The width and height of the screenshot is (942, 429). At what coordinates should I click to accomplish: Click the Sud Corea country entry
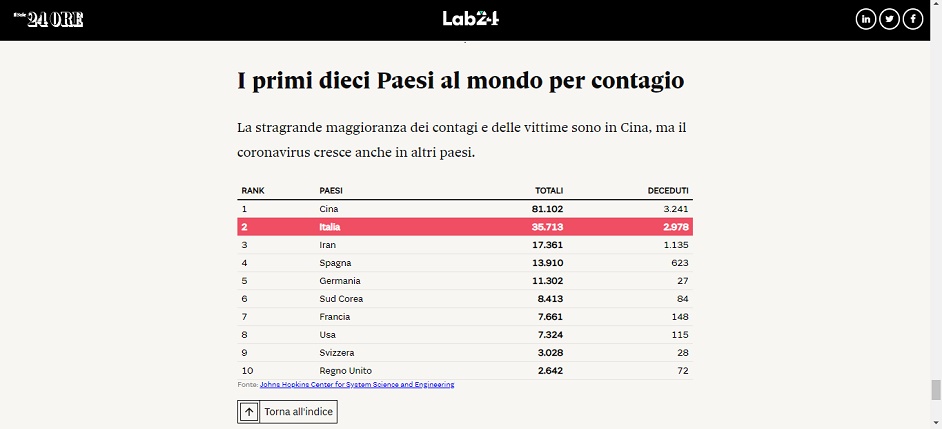(x=341, y=299)
